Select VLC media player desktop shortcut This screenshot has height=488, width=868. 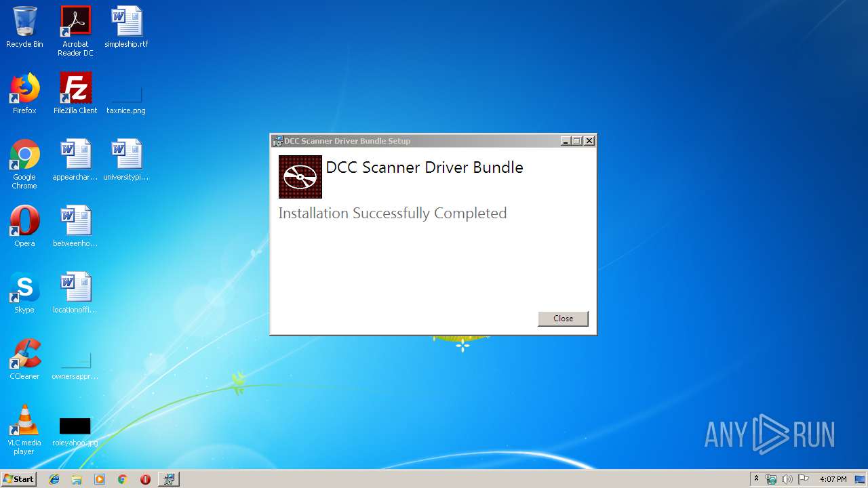[x=24, y=430]
